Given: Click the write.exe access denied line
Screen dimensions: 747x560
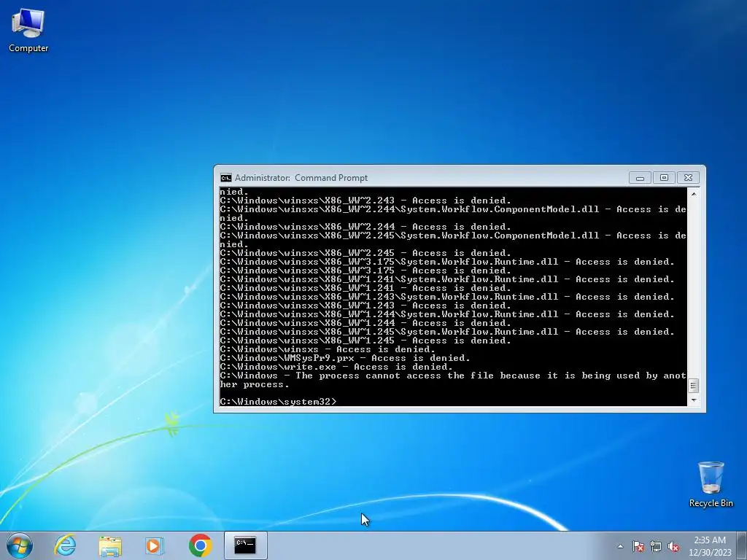Looking at the screenshot, I should pyautogui.click(x=336, y=367).
